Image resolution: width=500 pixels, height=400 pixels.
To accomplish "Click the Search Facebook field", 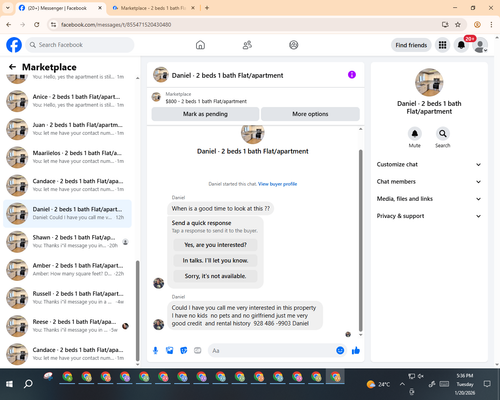I will [80, 45].
